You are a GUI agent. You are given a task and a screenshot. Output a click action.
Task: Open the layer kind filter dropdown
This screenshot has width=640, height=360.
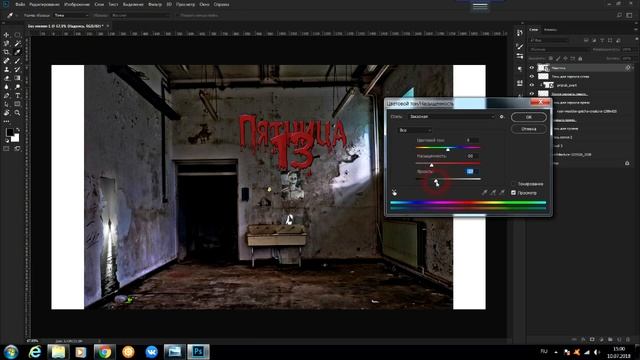point(549,40)
